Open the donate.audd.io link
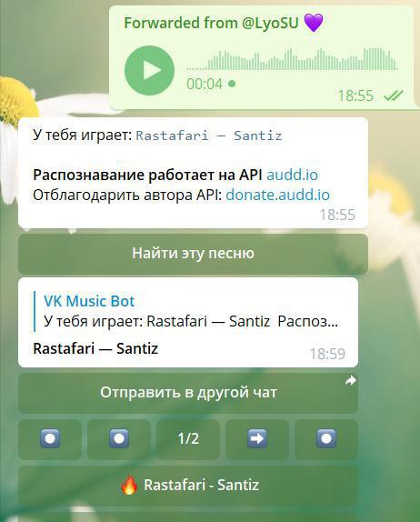Image resolution: width=420 pixels, height=522 pixels. [x=277, y=195]
